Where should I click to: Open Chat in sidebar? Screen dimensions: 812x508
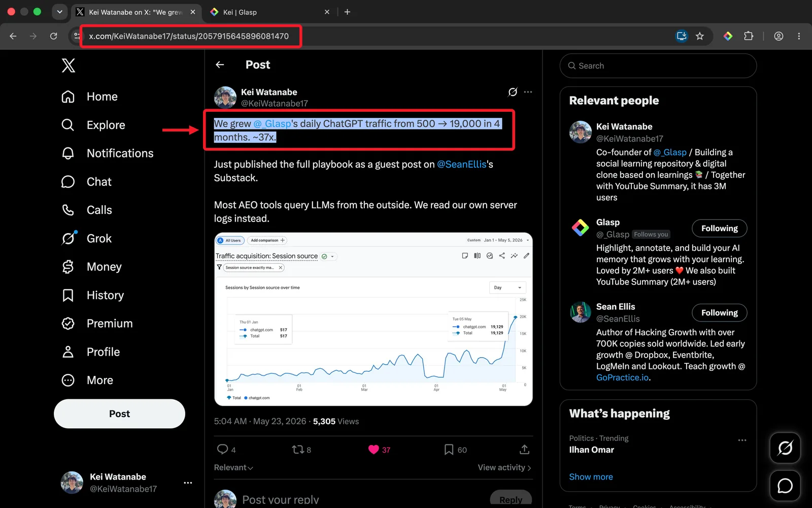(86, 182)
